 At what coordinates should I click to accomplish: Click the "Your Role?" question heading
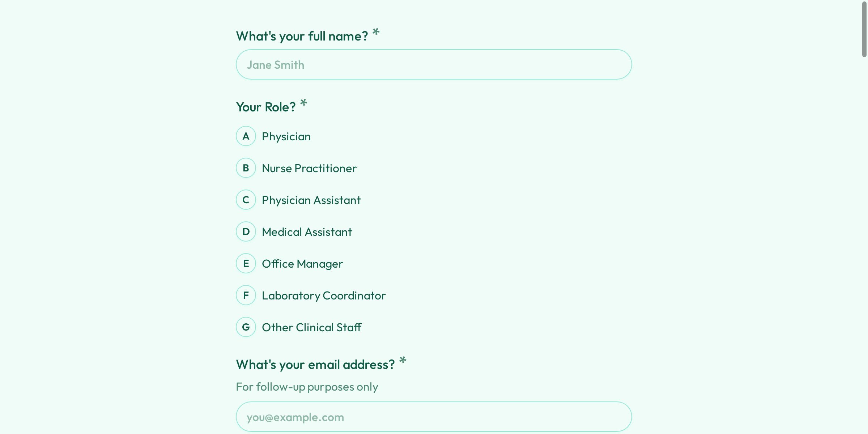tap(265, 107)
